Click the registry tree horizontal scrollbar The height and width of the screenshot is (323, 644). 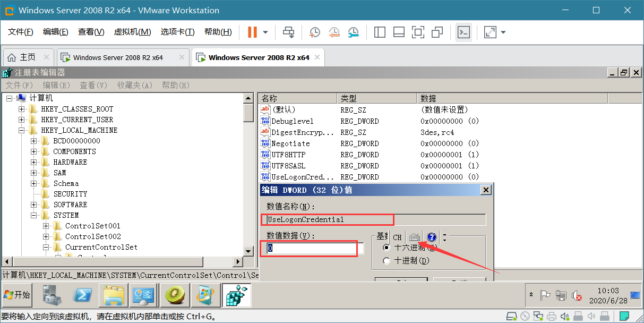[x=123, y=262]
